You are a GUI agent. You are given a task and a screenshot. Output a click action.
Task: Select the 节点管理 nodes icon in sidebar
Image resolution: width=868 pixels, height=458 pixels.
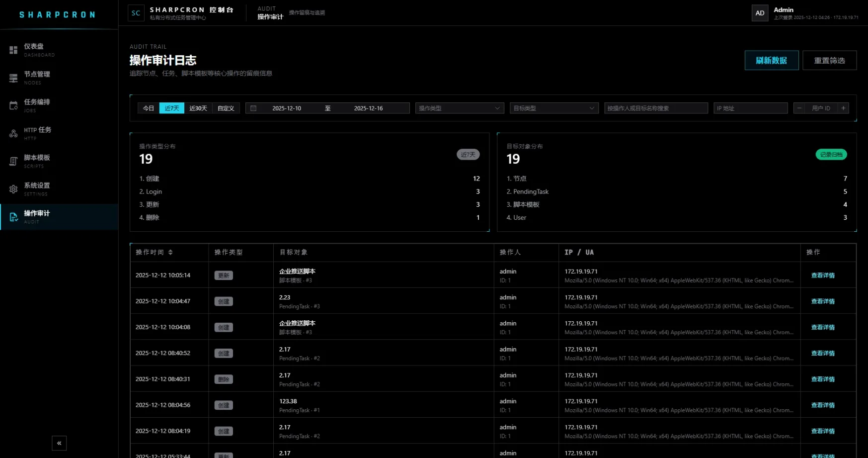pyautogui.click(x=13, y=78)
